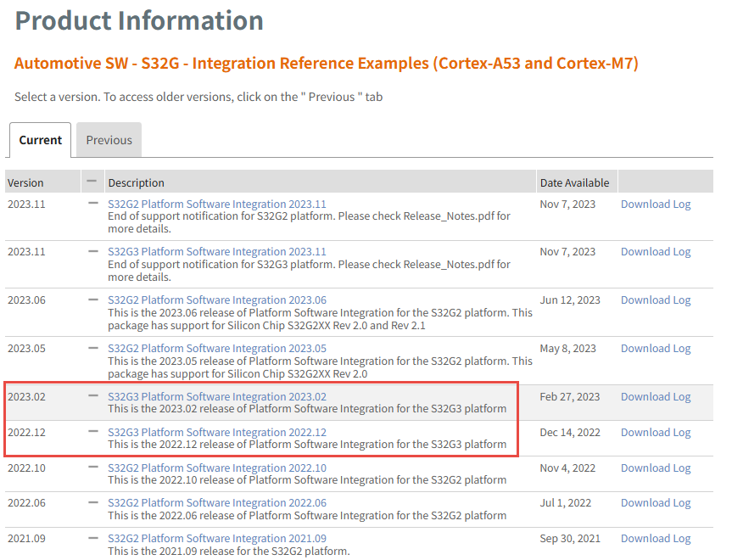The width and height of the screenshot is (732, 560).
Task: Collapse the S32G3 2023.11 row dash
Action: click(93, 251)
